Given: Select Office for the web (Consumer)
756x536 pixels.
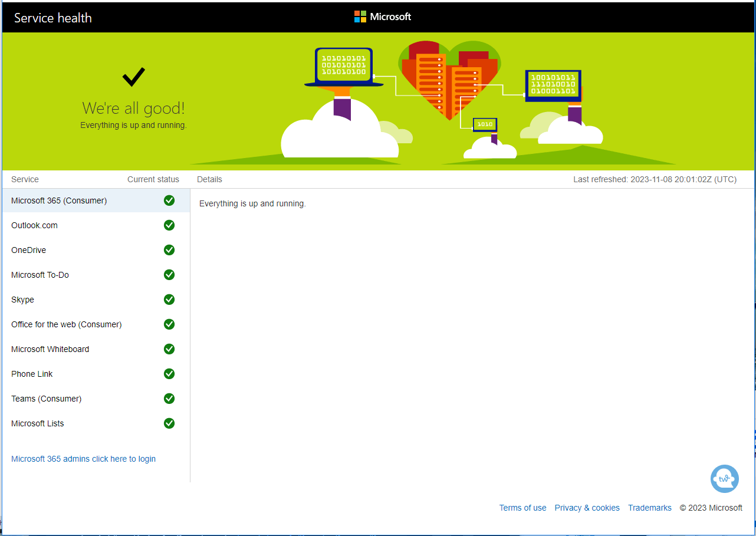Looking at the screenshot, I should click(96, 324).
